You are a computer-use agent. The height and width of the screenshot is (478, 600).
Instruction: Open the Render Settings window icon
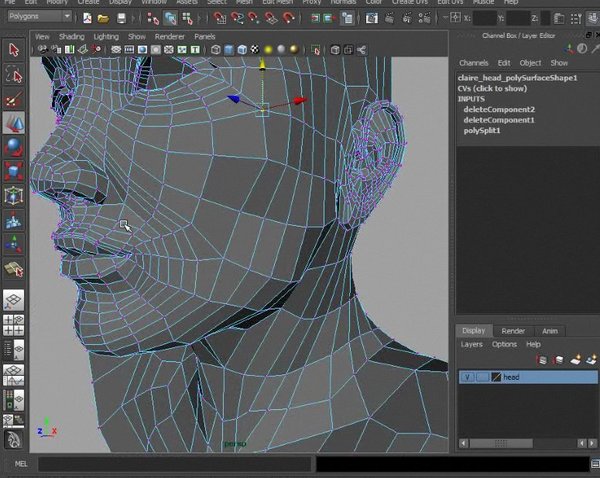tap(424, 18)
